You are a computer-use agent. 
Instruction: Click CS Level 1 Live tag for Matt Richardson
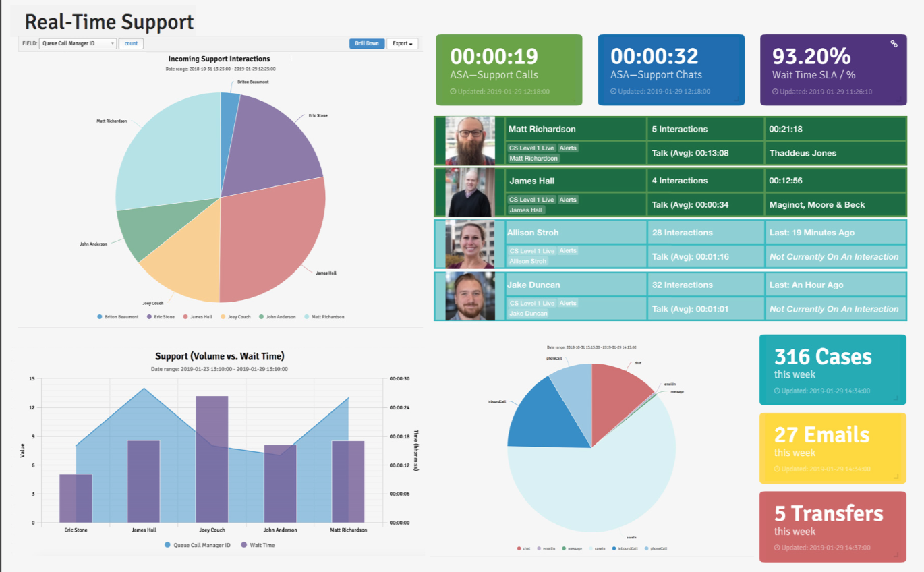(531, 148)
